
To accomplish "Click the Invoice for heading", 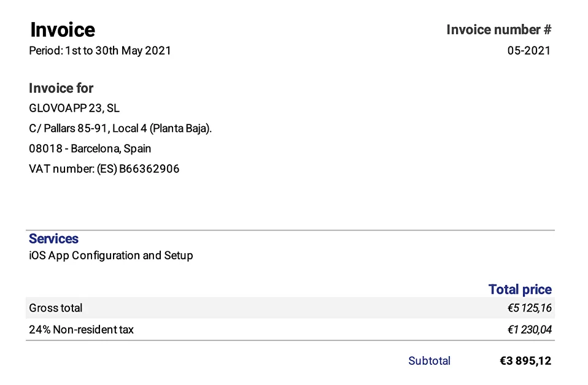I will tap(61, 88).
